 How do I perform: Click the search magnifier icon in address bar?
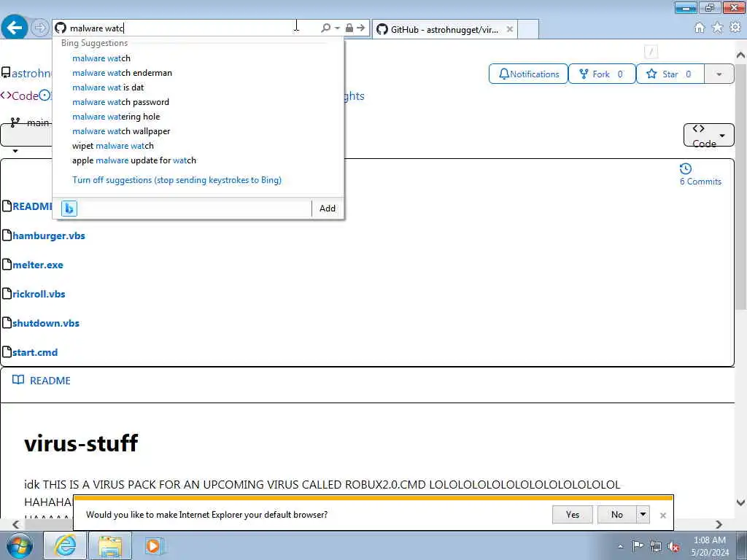[x=325, y=28]
